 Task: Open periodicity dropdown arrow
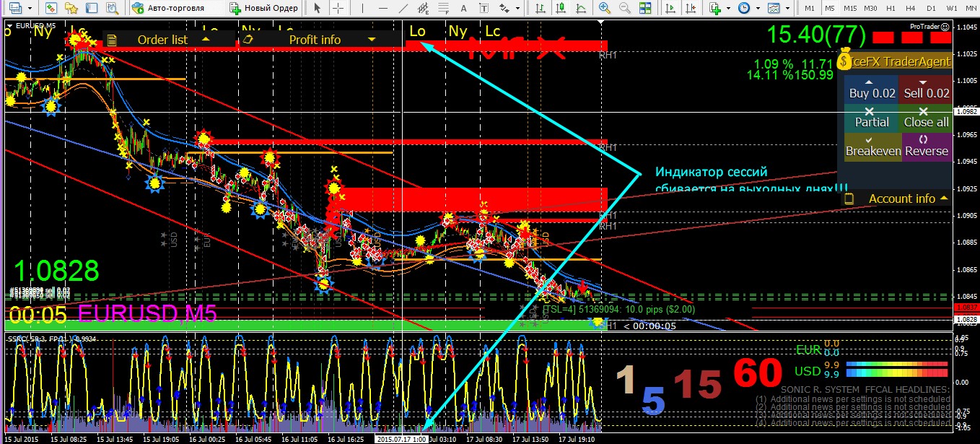pyautogui.click(x=758, y=8)
